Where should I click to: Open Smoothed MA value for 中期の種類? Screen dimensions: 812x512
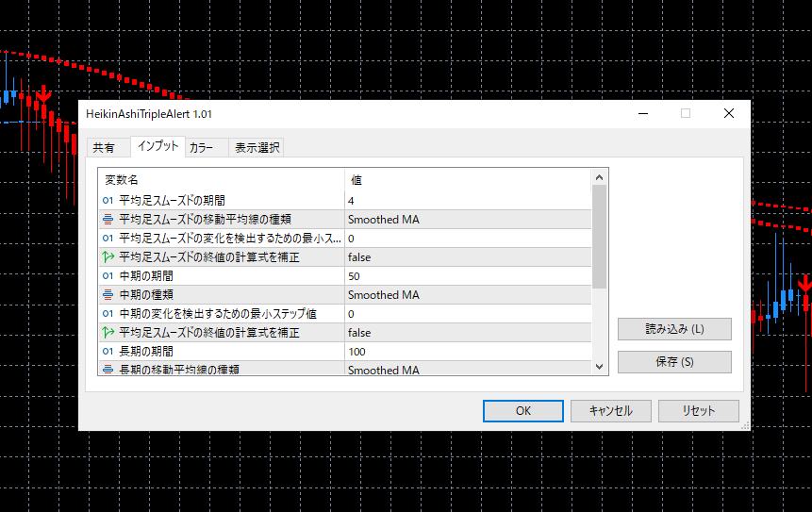pyautogui.click(x=468, y=294)
